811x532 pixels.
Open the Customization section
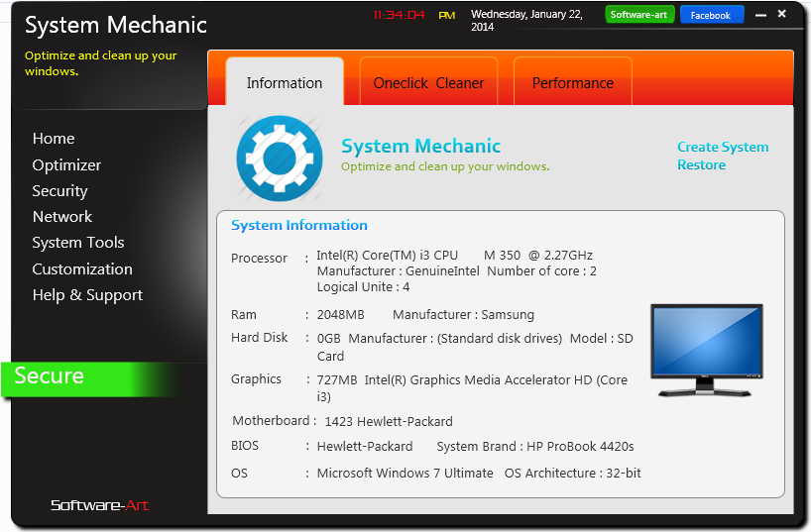tap(82, 268)
